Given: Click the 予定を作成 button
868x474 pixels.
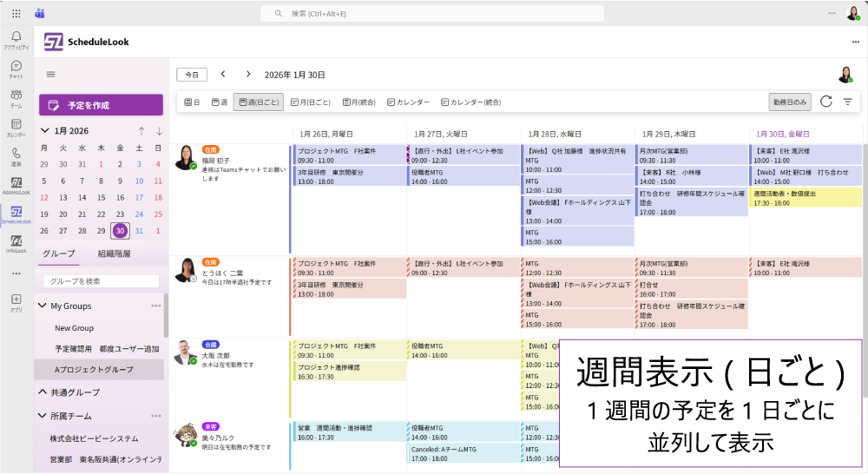Looking at the screenshot, I should pyautogui.click(x=101, y=105).
